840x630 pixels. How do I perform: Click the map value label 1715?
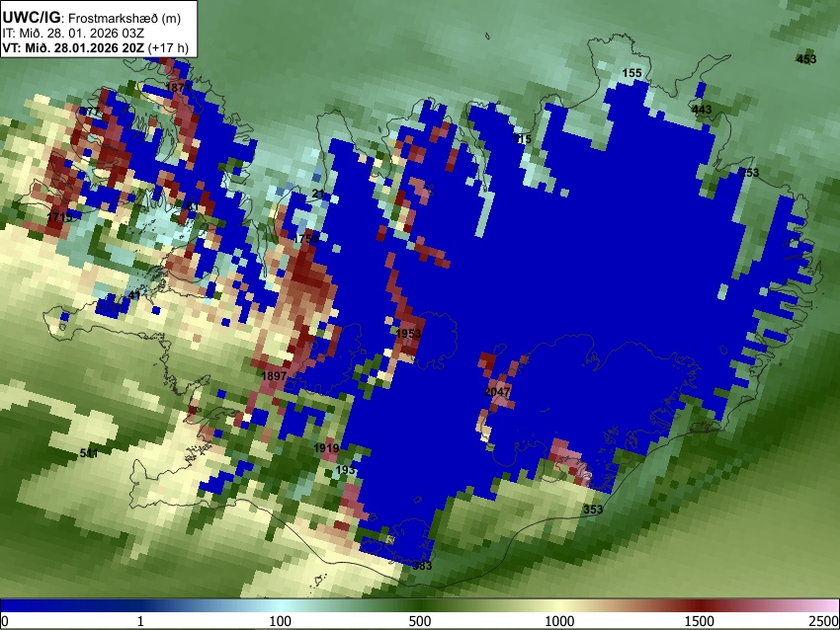(x=59, y=217)
